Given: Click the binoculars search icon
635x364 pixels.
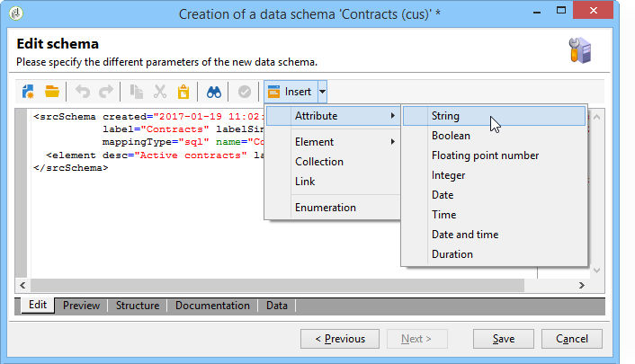Looking at the screenshot, I should click(x=214, y=92).
